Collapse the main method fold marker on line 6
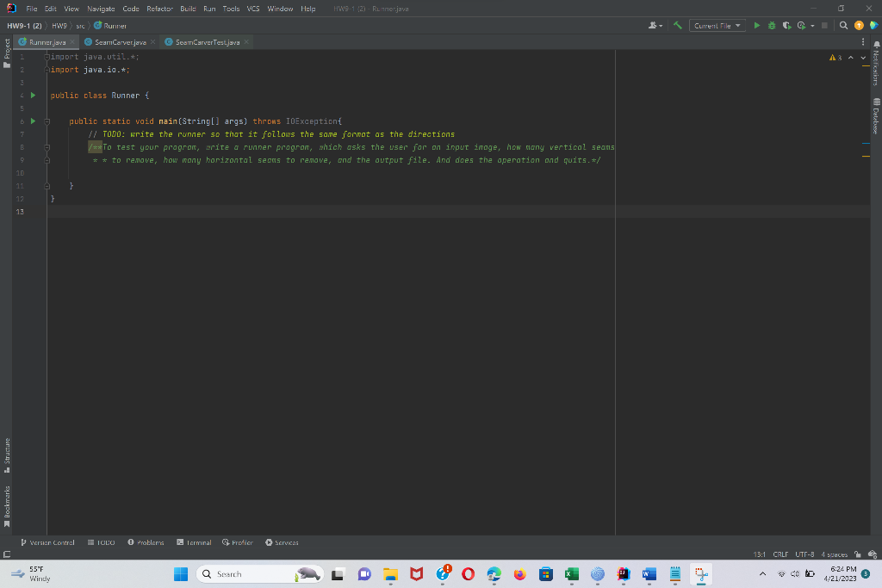This screenshot has width=882, height=588. pos(47,121)
